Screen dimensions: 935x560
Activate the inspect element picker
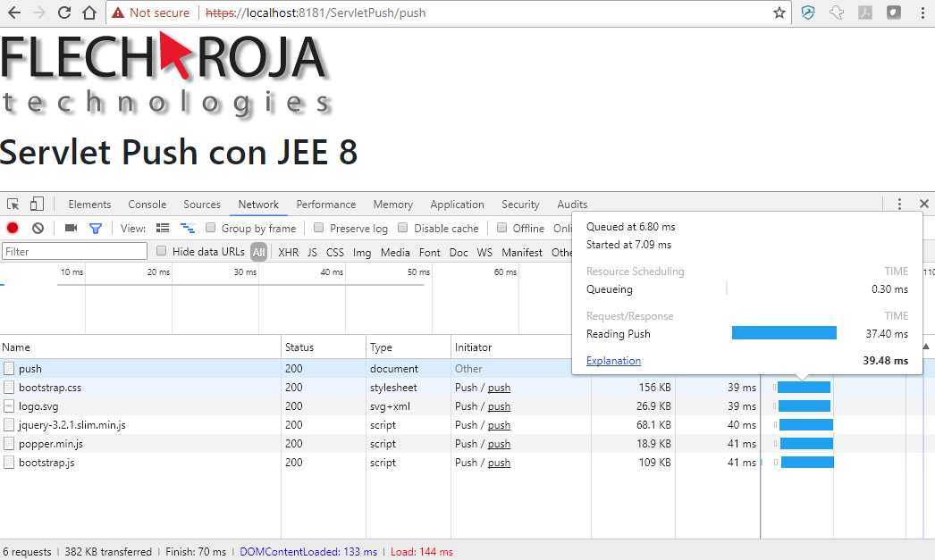(13, 205)
